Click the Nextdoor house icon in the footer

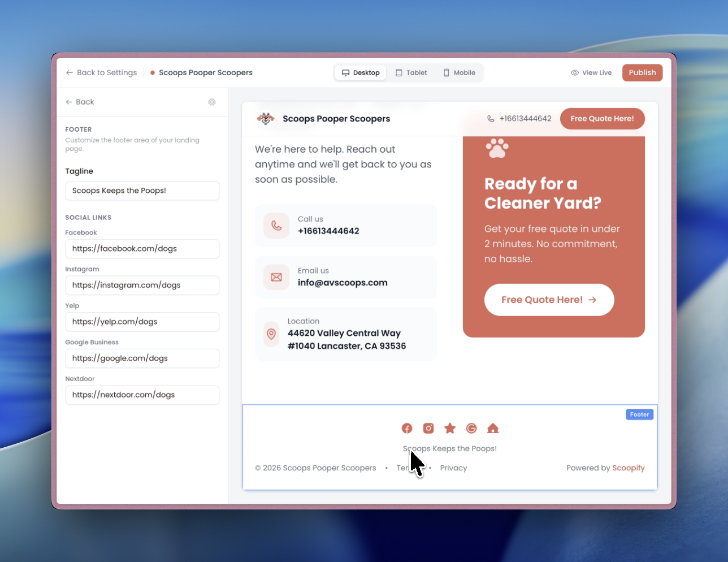pos(492,428)
